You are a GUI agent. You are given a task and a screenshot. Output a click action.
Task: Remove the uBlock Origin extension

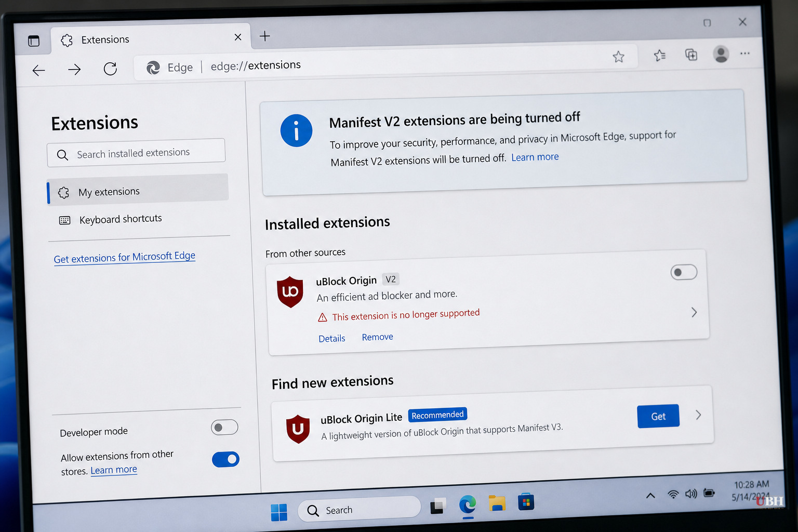pyautogui.click(x=378, y=337)
